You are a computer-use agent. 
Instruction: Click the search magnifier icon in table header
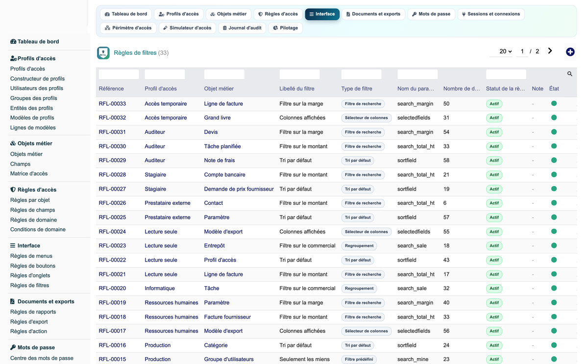(570, 74)
